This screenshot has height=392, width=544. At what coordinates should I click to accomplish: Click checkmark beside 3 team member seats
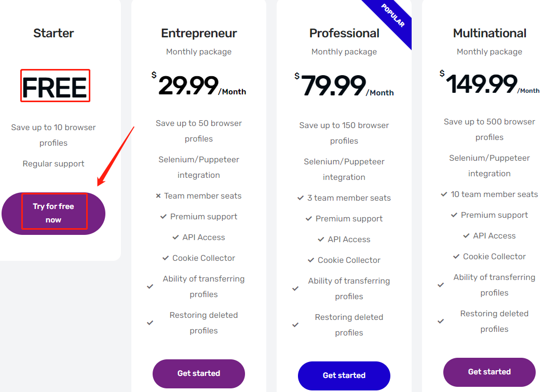pyautogui.click(x=301, y=198)
